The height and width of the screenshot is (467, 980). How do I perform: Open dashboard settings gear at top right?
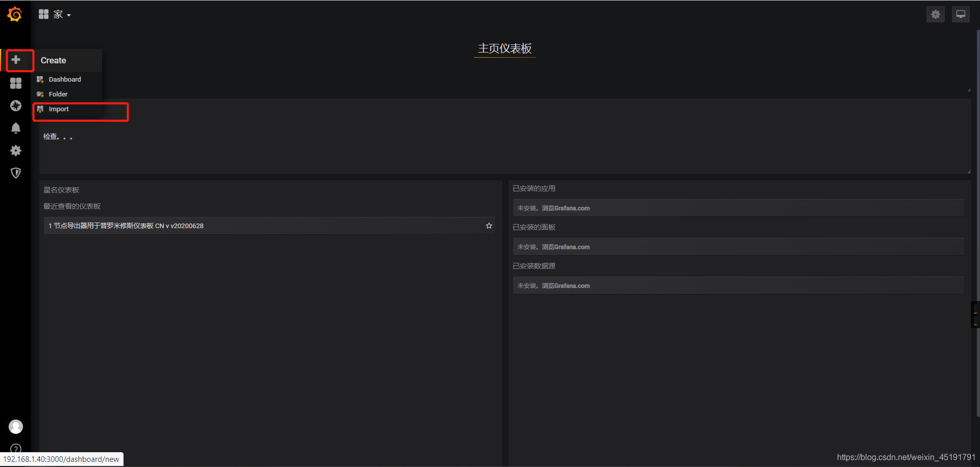pos(936,14)
